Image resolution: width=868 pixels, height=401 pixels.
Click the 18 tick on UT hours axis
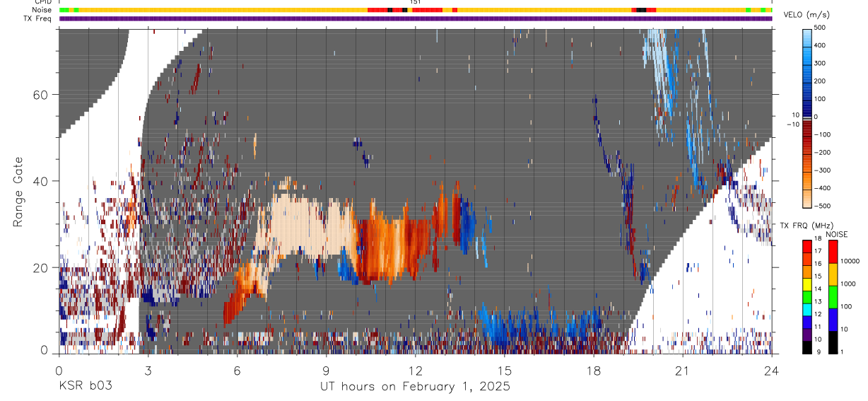coord(593,370)
